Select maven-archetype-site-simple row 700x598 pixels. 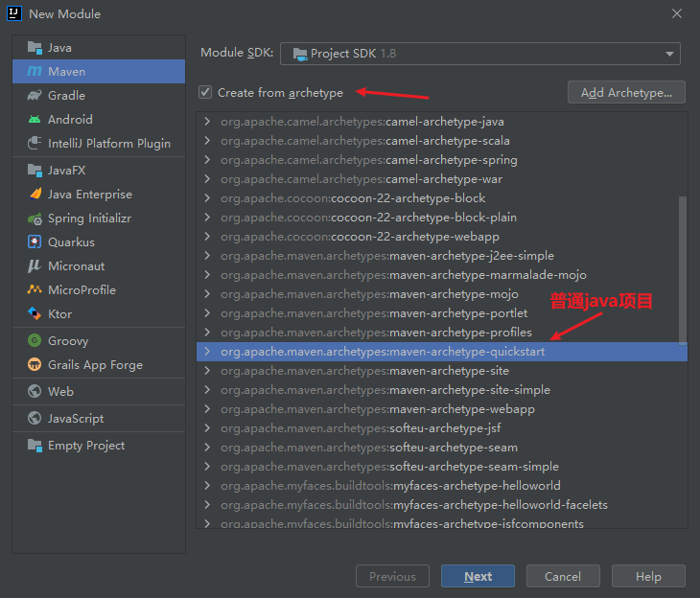point(441,390)
